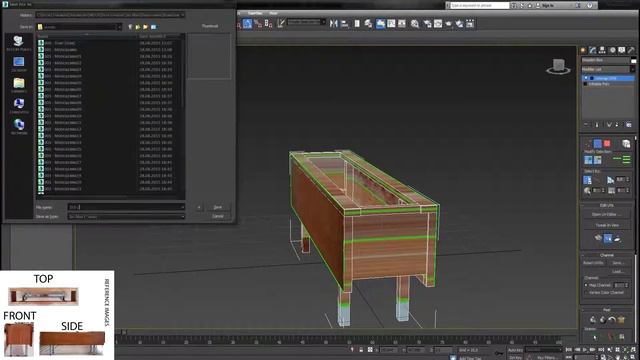Collapse the Edit UVs rollout
The image size is (640, 360).
(607, 206)
